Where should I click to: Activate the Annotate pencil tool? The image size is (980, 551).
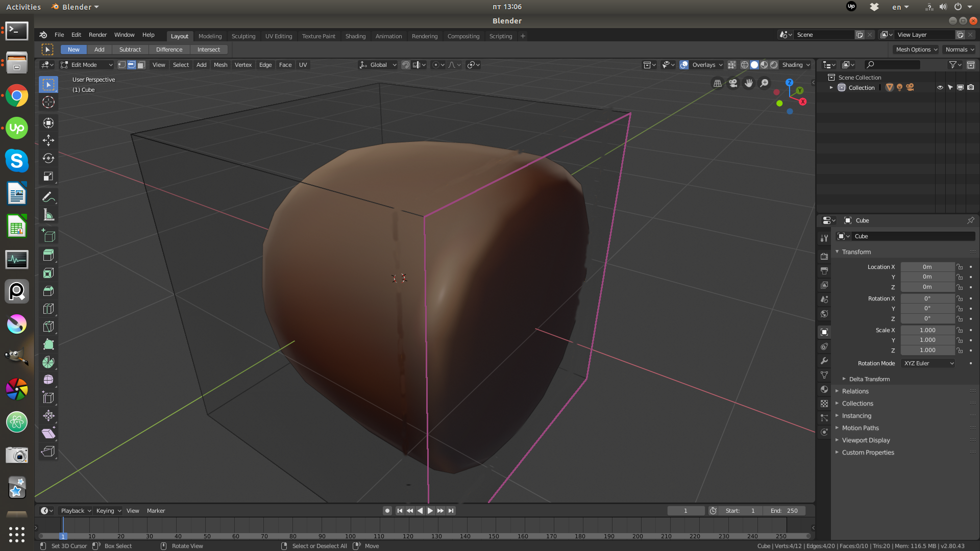[48, 197]
